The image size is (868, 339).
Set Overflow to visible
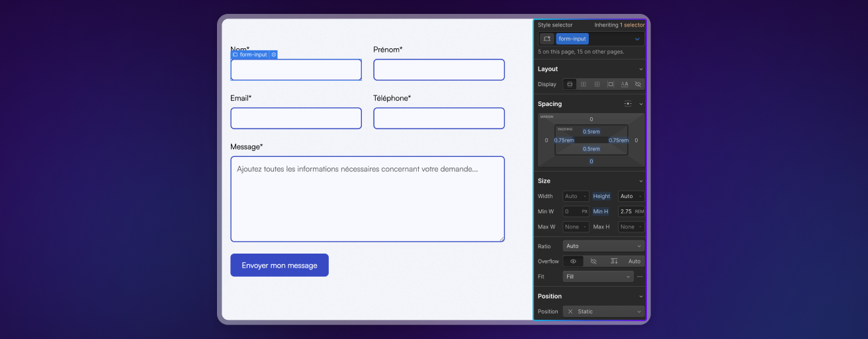(x=573, y=261)
